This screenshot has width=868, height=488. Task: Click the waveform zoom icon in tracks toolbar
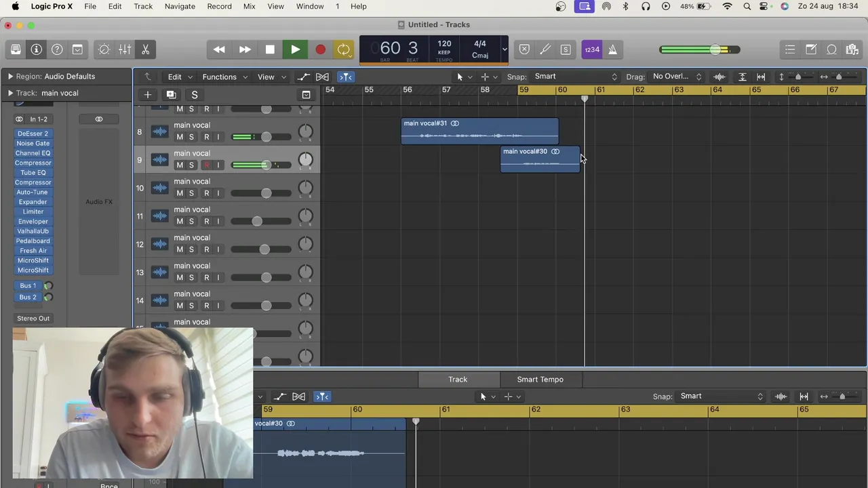(719, 77)
